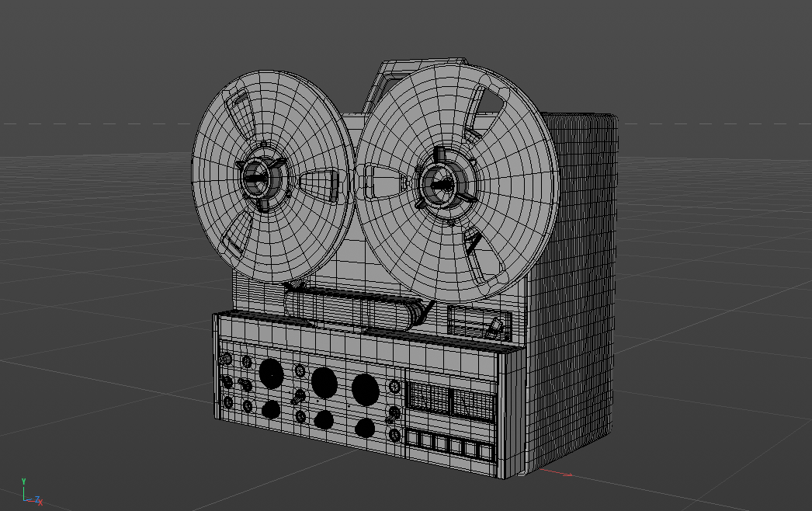Select the dual VU meter panel

[450, 401]
